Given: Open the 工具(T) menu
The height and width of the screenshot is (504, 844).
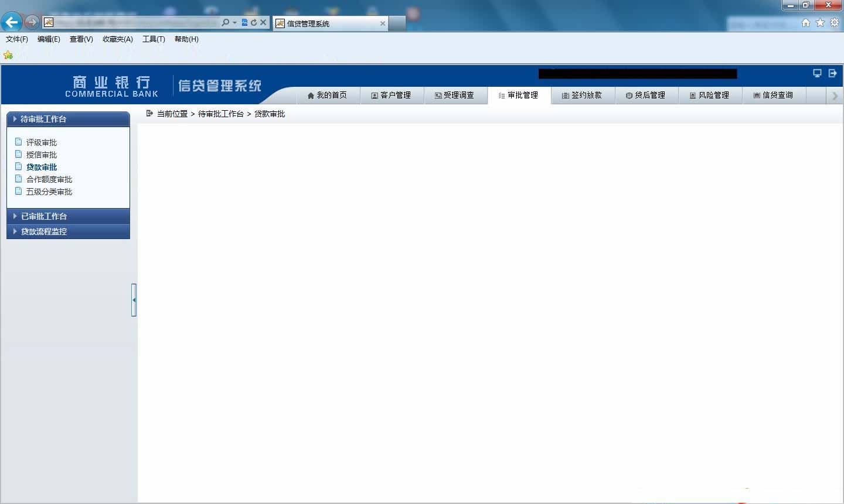Looking at the screenshot, I should click(x=154, y=39).
